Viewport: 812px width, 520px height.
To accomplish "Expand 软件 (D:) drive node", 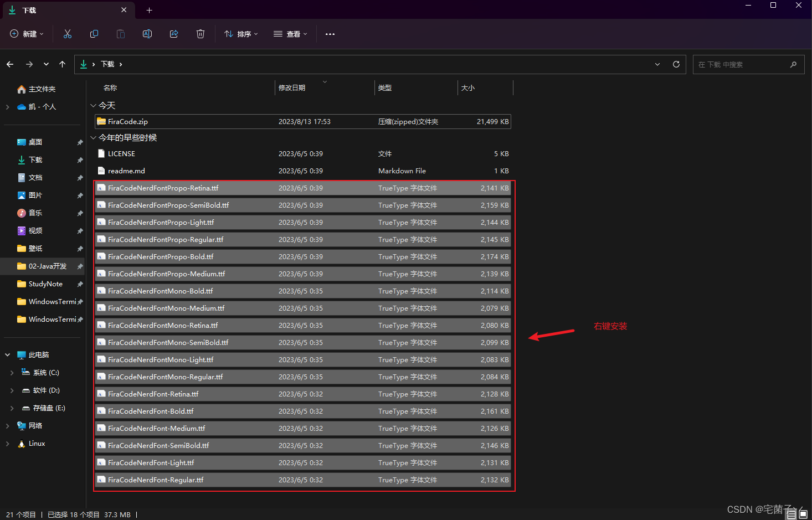I will coord(12,390).
